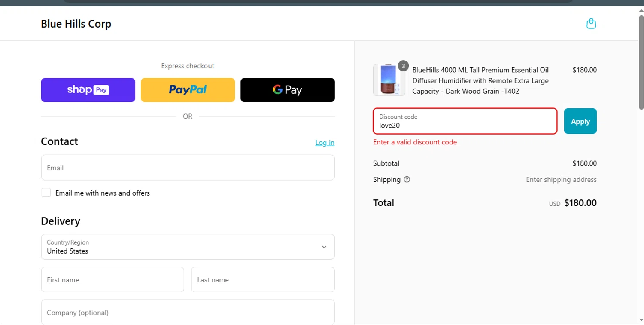Screen dimensions: 644x325
Task: Click the 'Enter shipping address' text
Action: click(x=561, y=180)
